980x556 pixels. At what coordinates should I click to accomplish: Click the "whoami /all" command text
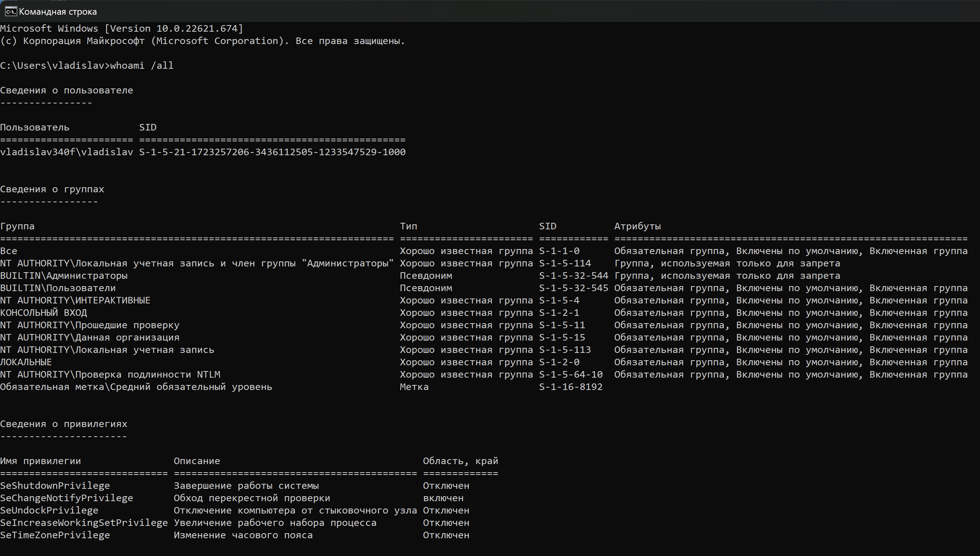coord(141,66)
